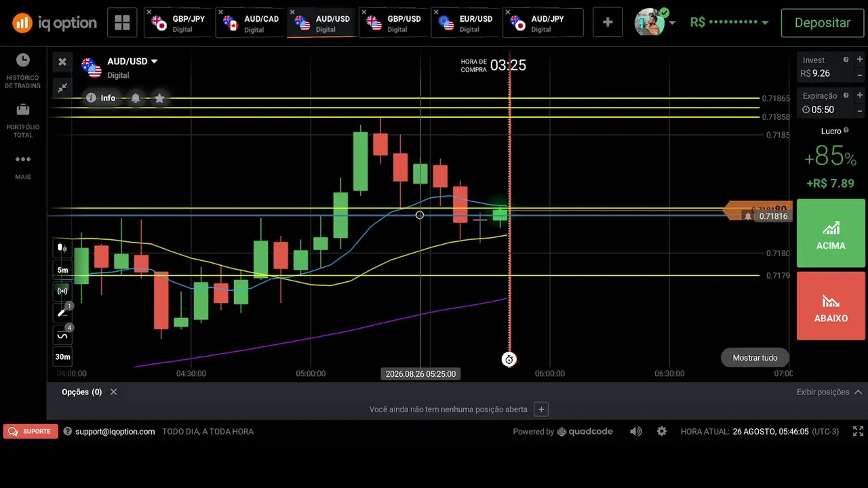Viewport: 868px width, 488px height.
Task: Close the AUD/USD chart panel
Action: click(62, 62)
